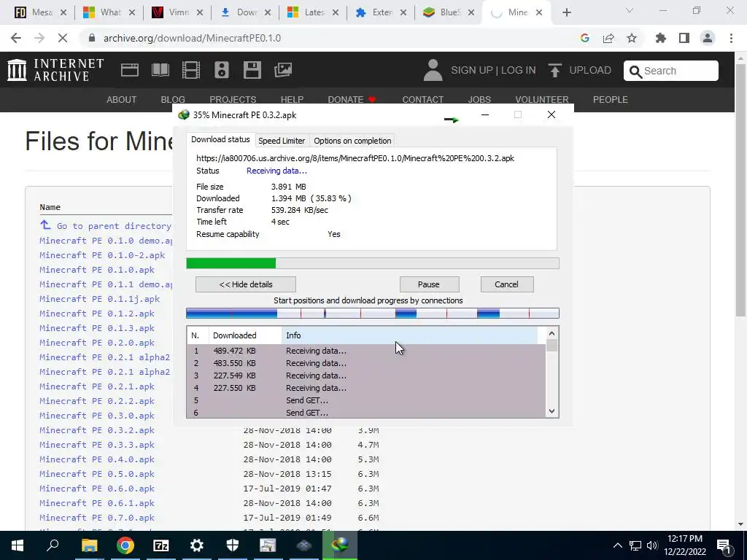Click the Chrome back arrow
The image size is (747, 560).
pos(16,38)
